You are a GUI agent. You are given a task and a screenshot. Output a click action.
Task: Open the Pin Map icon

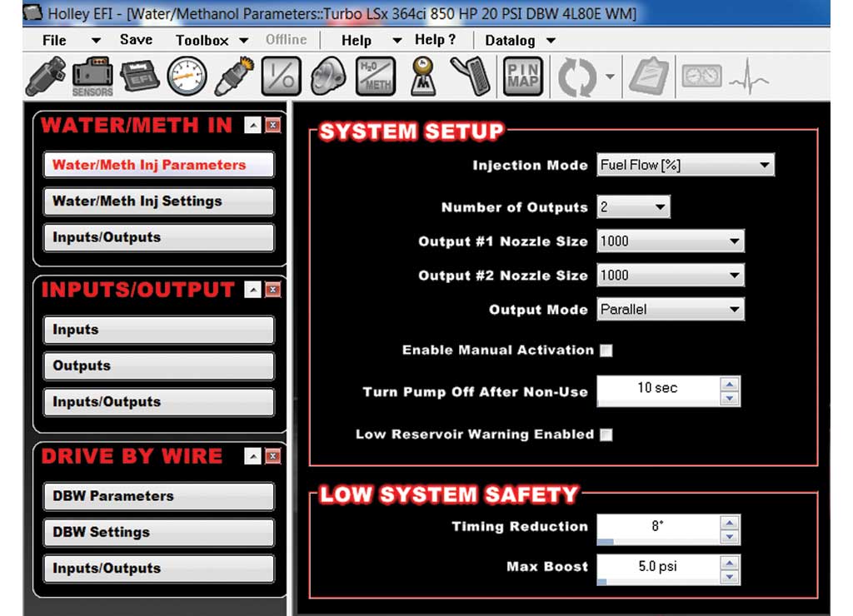pyautogui.click(x=523, y=77)
